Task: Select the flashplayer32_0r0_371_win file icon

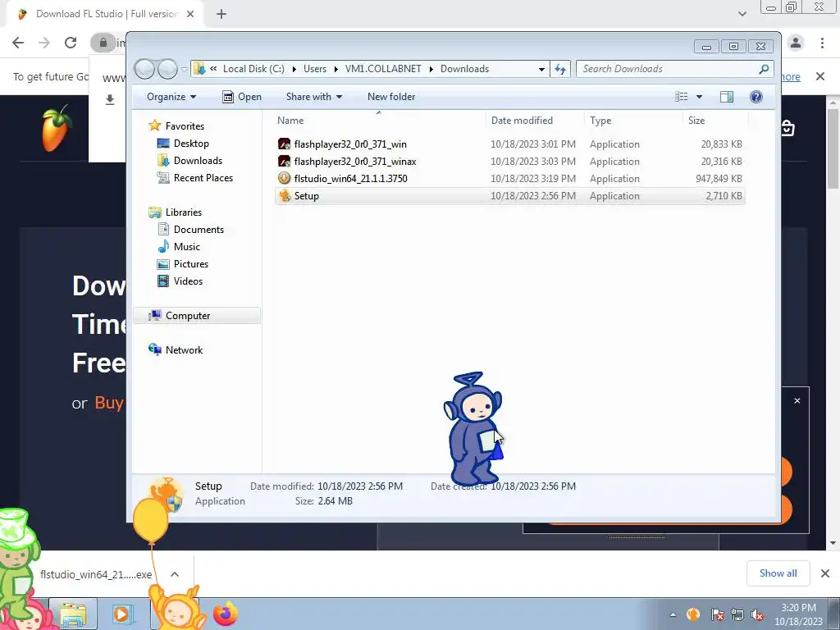Action: [x=284, y=144]
